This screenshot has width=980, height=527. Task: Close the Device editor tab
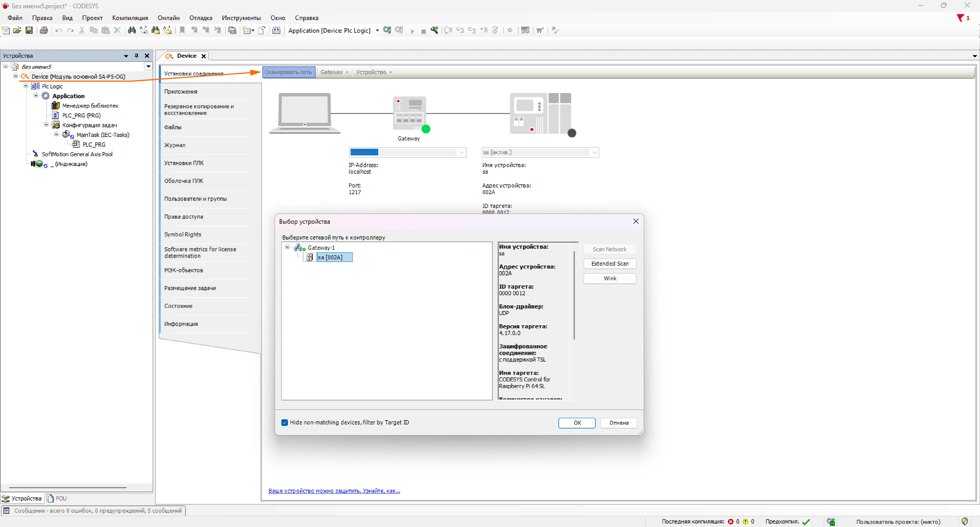pyautogui.click(x=204, y=56)
